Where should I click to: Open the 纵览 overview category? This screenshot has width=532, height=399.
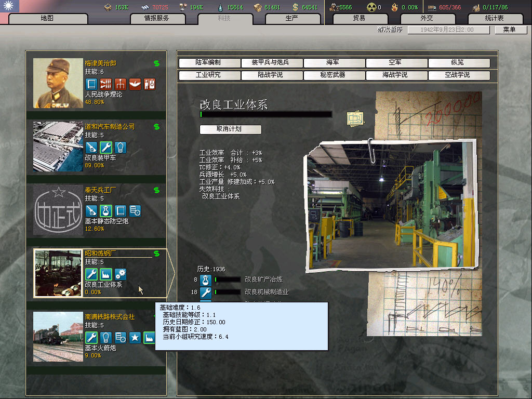point(459,63)
